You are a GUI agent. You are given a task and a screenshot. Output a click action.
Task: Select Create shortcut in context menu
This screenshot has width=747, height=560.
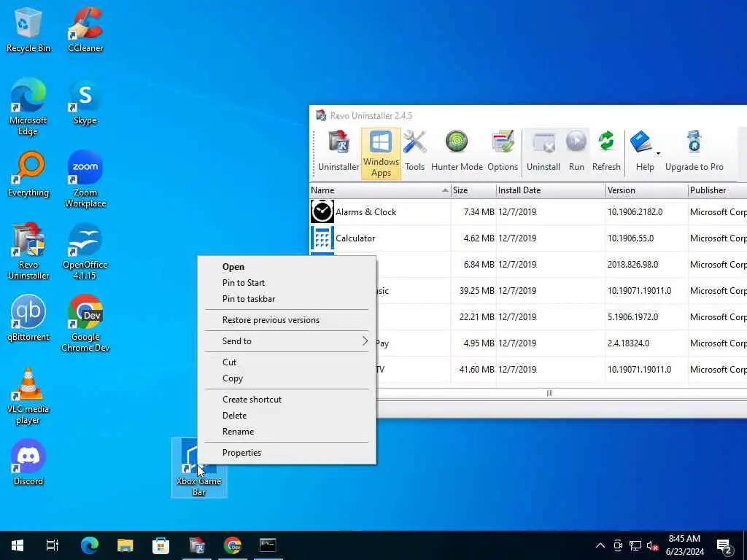coord(286,399)
